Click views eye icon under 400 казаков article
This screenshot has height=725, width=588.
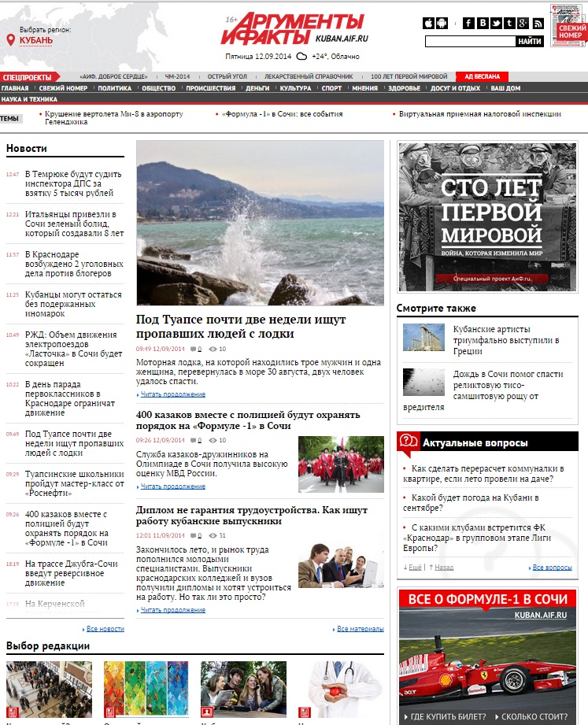(213, 440)
